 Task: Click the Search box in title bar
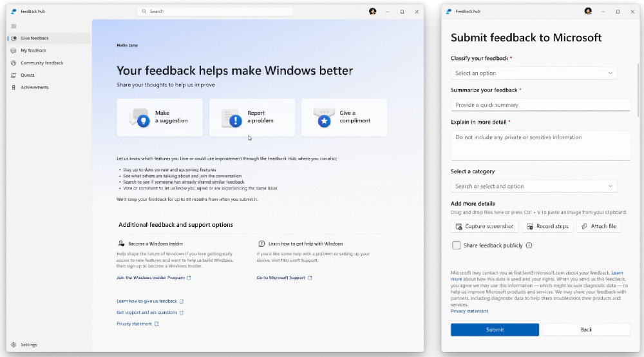[215, 12]
